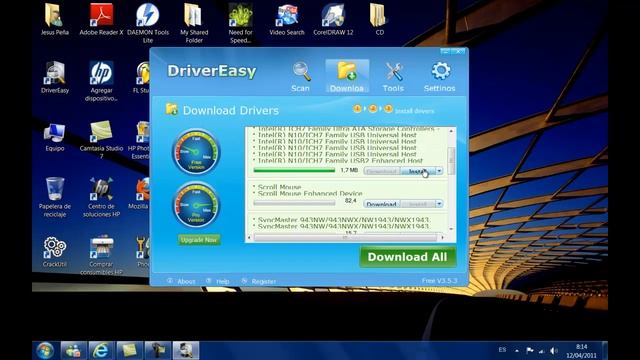Click the ES language indicator

click(502, 350)
